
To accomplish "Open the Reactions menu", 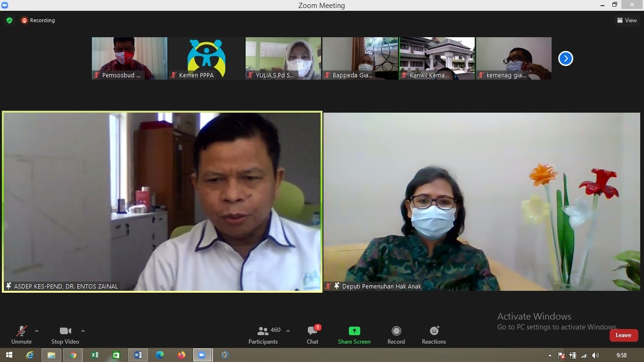I will (434, 335).
